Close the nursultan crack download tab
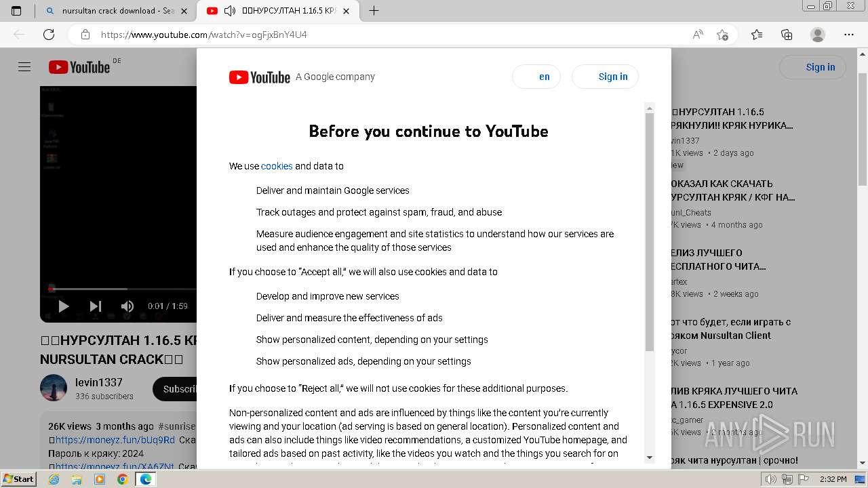The height and width of the screenshot is (488, 868). [184, 11]
